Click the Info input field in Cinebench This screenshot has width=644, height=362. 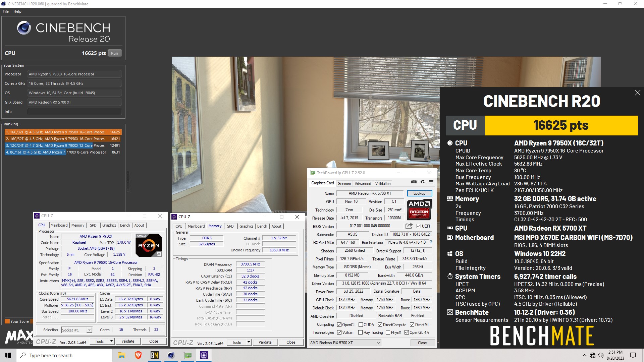click(x=74, y=112)
